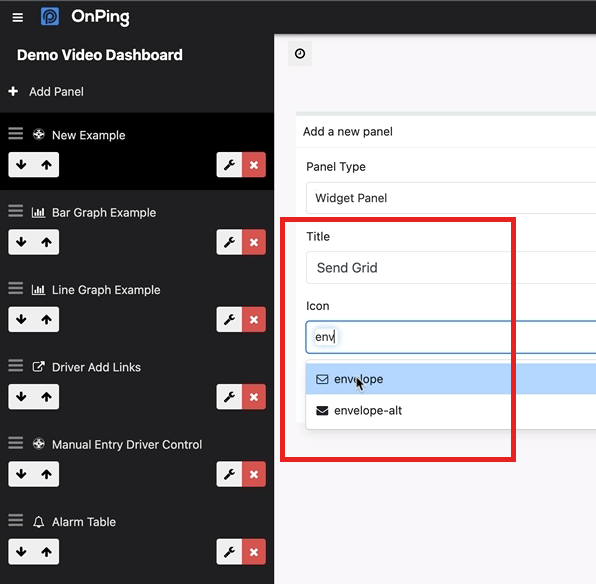Viewport: 596px width, 584px height.
Task: Move Alarm Table panel up
Action: (x=46, y=552)
